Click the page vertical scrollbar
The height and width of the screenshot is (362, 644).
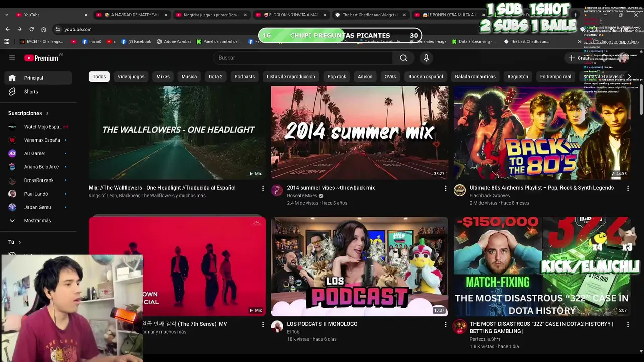pos(641,101)
